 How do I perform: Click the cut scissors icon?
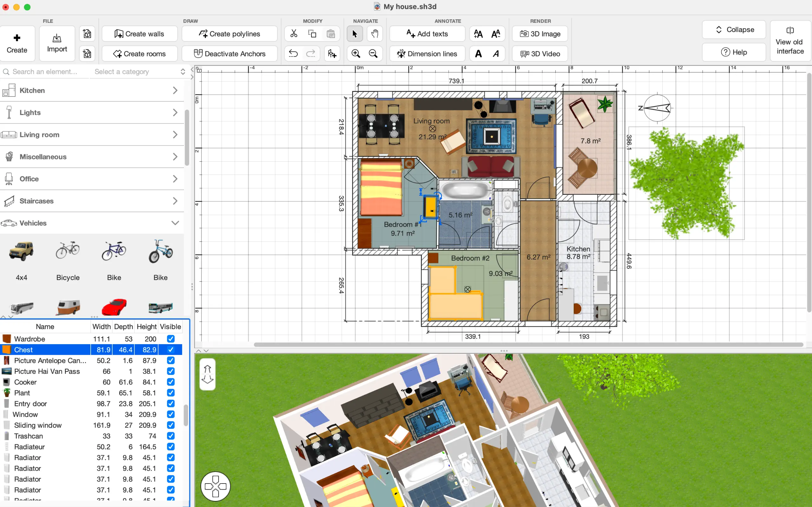pos(294,34)
